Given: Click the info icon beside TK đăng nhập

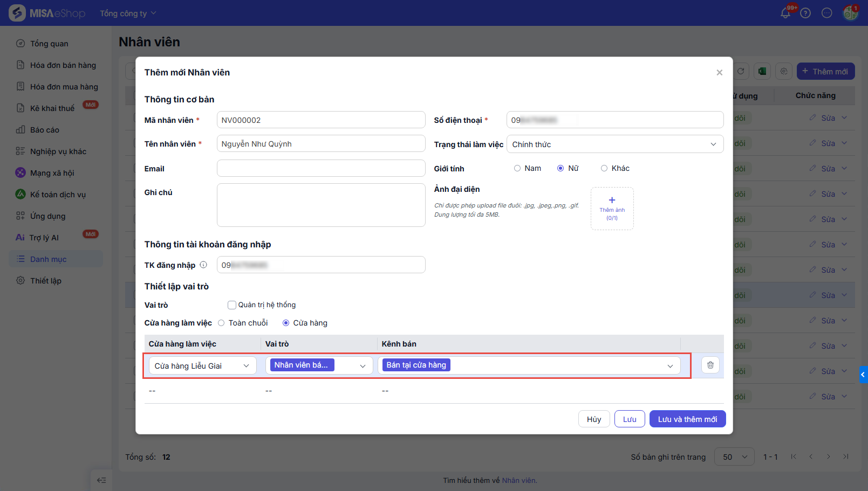Looking at the screenshot, I should click(x=203, y=265).
